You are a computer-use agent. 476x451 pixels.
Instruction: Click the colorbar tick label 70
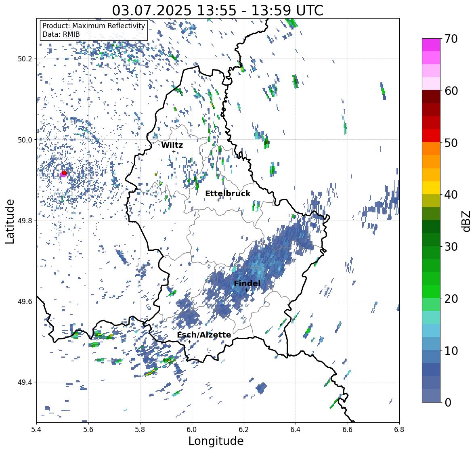pyautogui.click(x=451, y=39)
